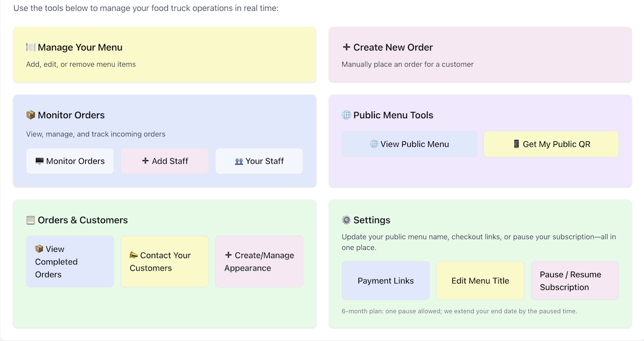Click the 'Manually place an order for a customer' text

coord(407,64)
